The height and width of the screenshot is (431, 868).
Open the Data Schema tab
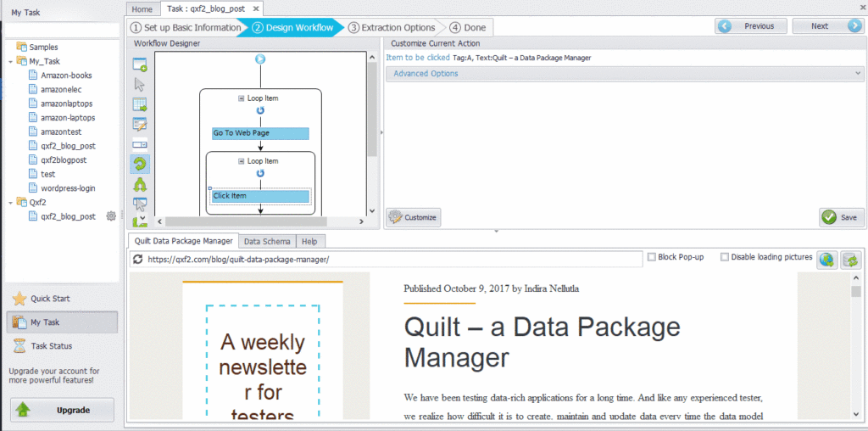pos(267,242)
